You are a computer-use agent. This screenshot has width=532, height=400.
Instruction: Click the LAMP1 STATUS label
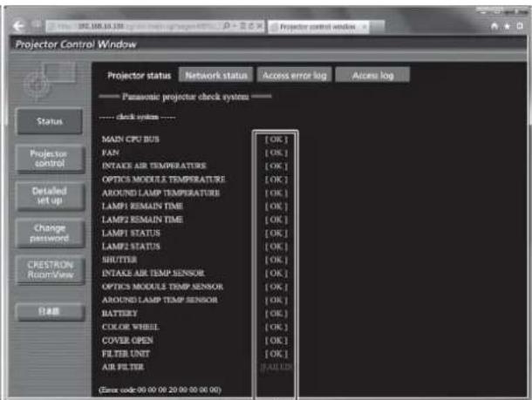(131, 234)
